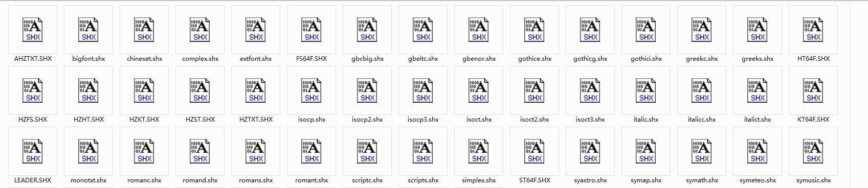The image size is (868, 188).
Task: Click the HZHT.SHX file icon
Action: [88, 90]
